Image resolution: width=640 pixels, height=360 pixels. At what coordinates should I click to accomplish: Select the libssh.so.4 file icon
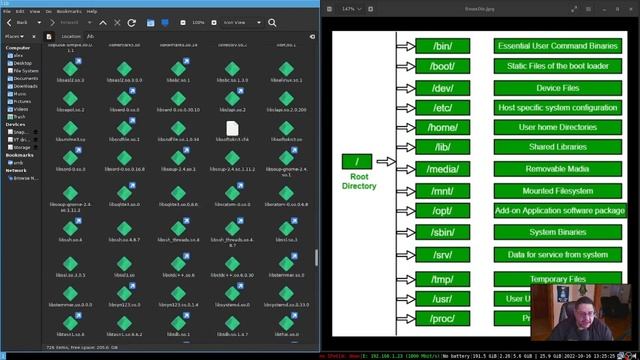tap(70, 229)
